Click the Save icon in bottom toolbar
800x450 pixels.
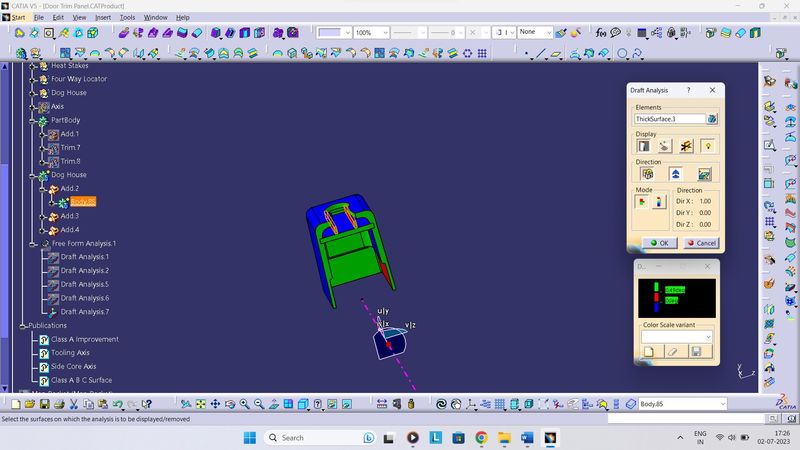pyautogui.click(x=43, y=404)
